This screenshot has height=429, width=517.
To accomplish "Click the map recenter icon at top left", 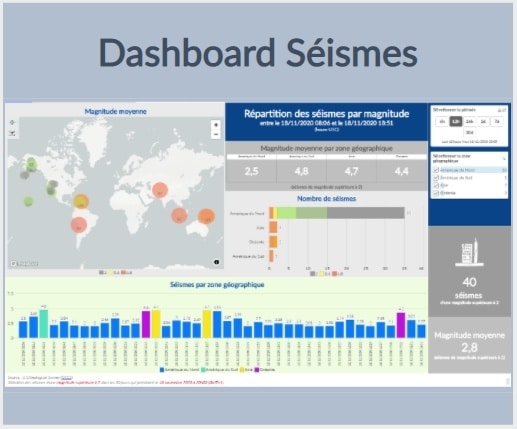I will [x=12, y=123].
